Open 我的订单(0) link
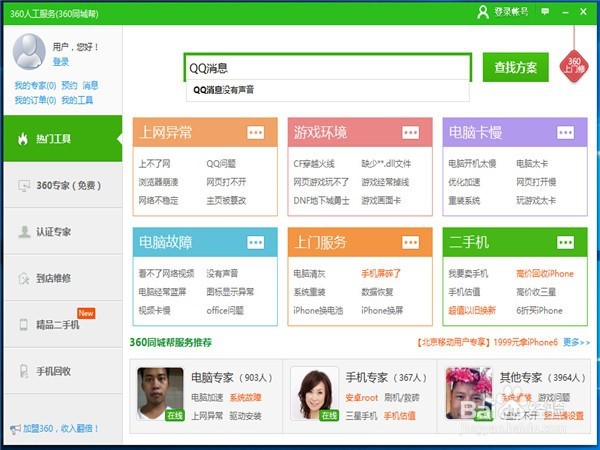 [x=35, y=100]
